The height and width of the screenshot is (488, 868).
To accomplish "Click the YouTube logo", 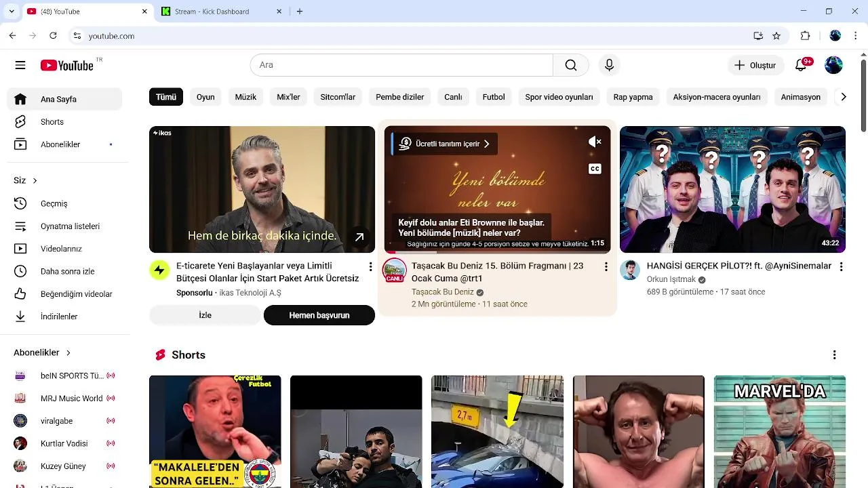I will pyautogui.click(x=67, y=65).
